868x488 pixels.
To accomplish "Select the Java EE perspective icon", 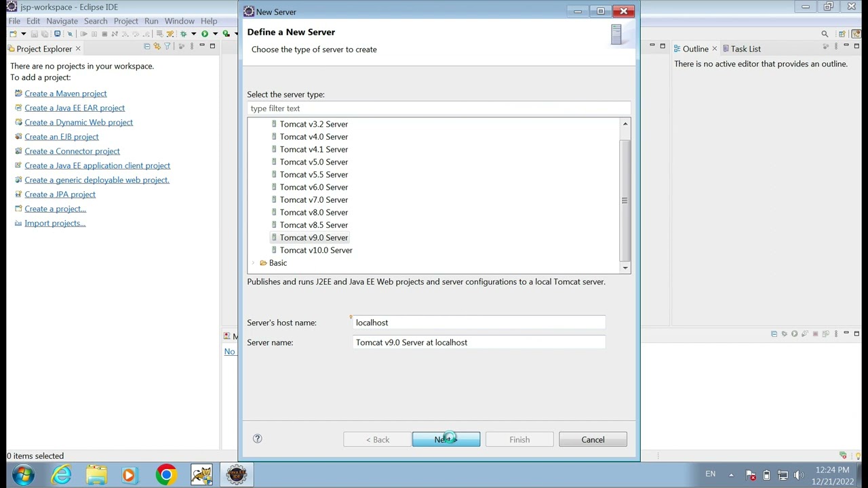I will pos(856,34).
